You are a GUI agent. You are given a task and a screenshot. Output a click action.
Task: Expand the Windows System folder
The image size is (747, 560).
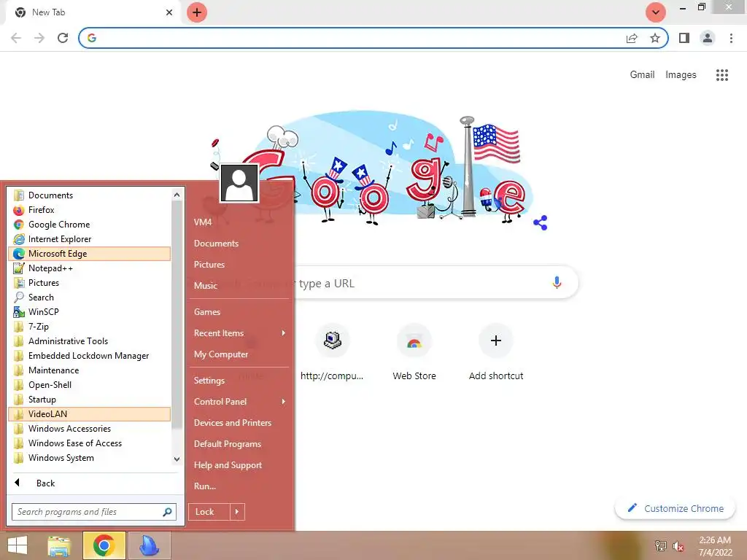coord(90,458)
